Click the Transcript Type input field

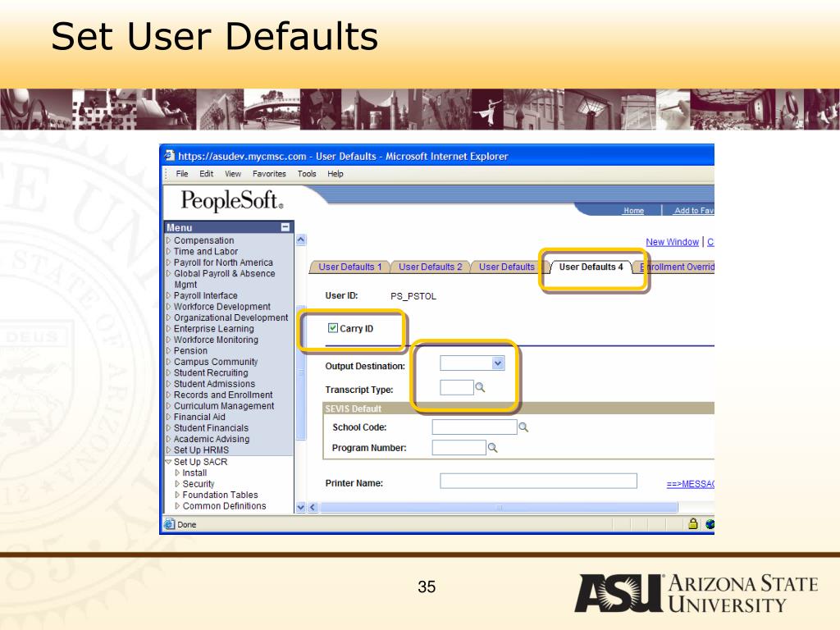pos(456,387)
